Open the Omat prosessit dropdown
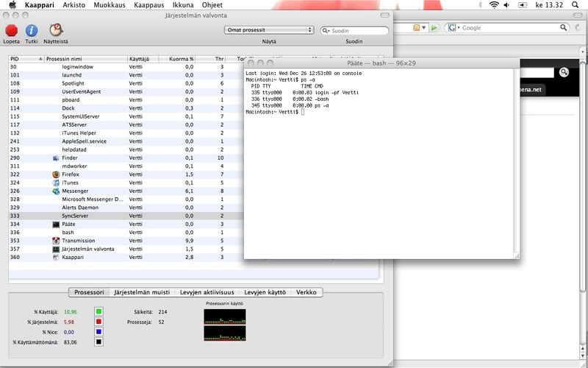 point(269,30)
